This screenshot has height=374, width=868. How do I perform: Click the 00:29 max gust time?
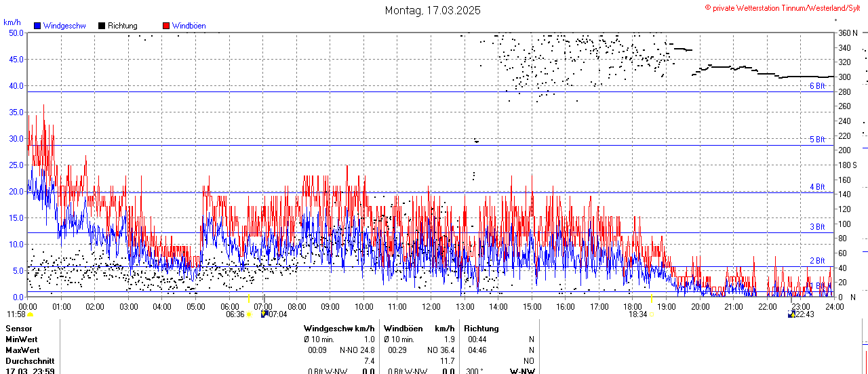[397, 350]
